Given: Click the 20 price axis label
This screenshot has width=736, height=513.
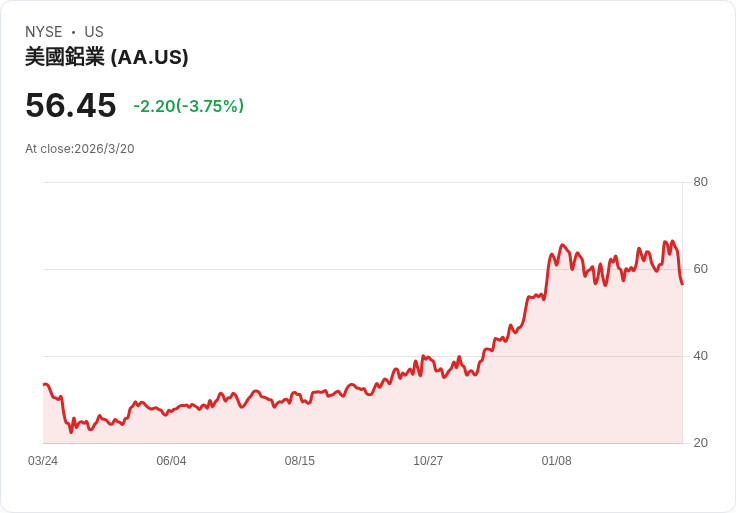Looking at the screenshot, I should 700,443.
